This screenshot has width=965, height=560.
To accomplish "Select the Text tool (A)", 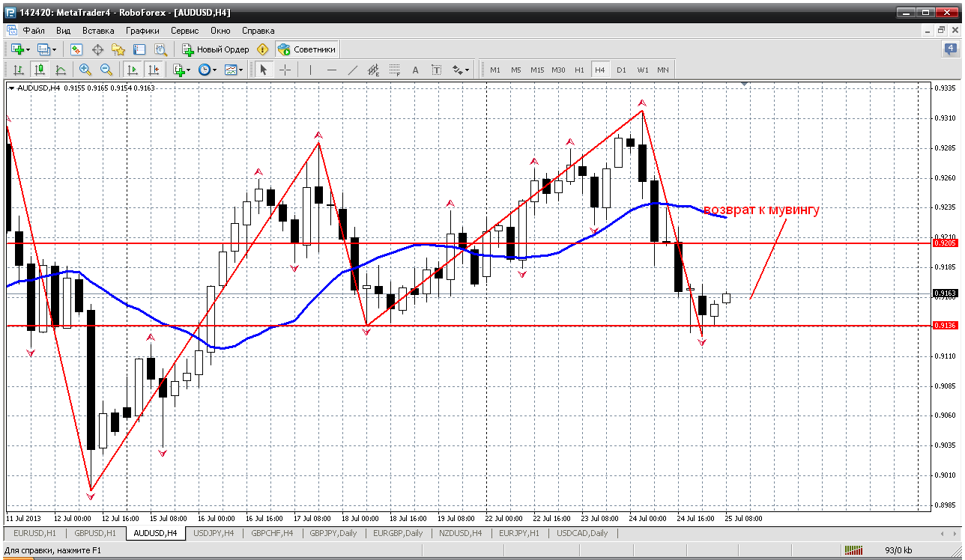I will click(x=416, y=70).
